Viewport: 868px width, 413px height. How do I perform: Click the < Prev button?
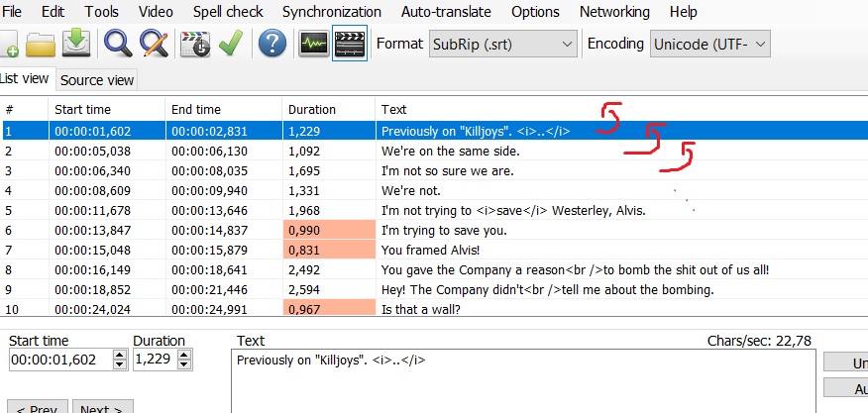38,408
